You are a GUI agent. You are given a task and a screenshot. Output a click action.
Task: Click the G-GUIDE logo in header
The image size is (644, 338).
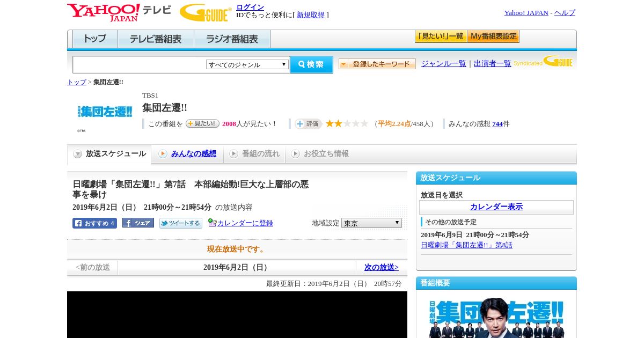click(x=206, y=12)
